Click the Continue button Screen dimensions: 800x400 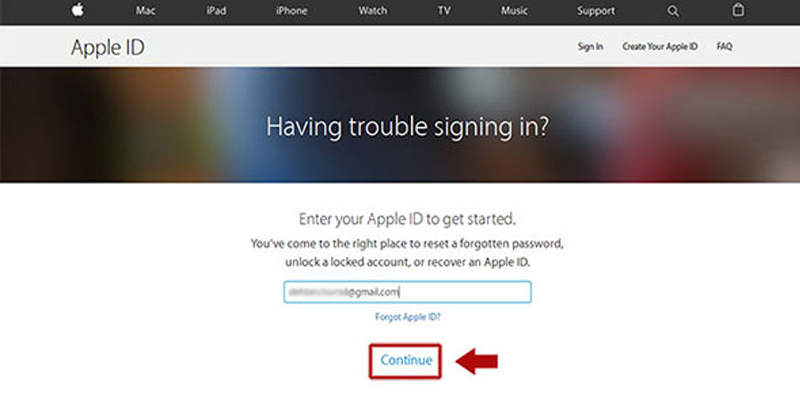[x=406, y=361]
